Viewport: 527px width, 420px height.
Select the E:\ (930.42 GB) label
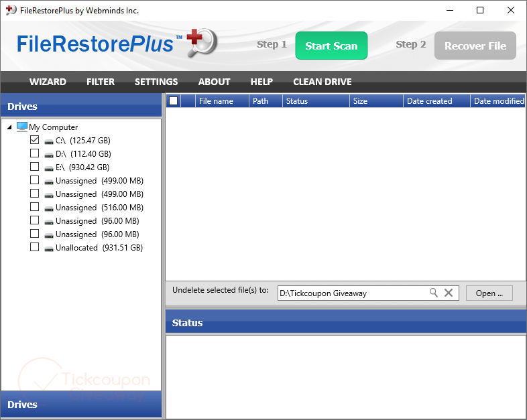pos(82,167)
